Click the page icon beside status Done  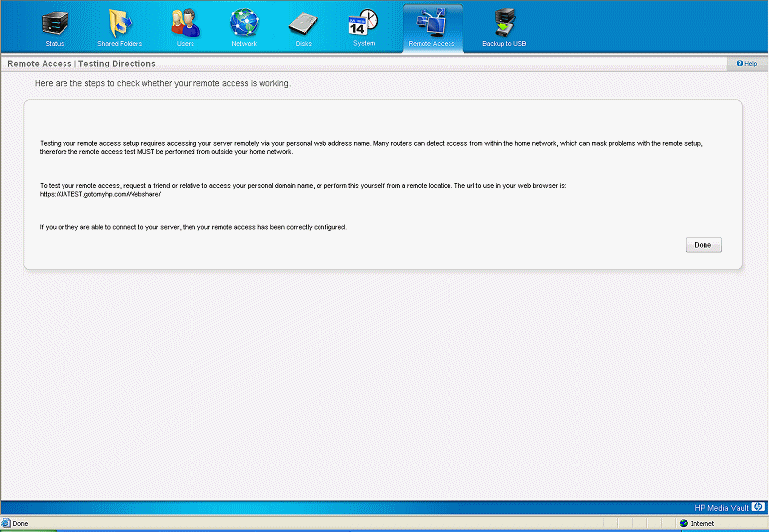tap(6, 523)
